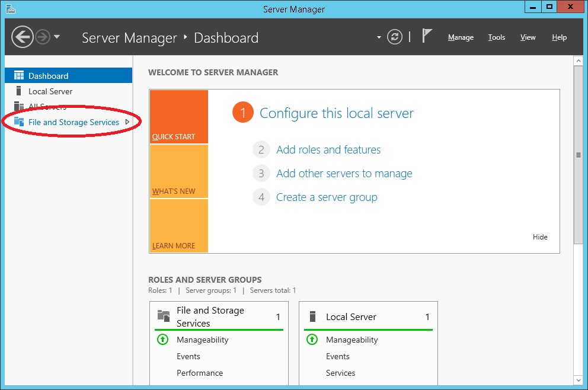Open the notifications flag icon

[426, 36]
